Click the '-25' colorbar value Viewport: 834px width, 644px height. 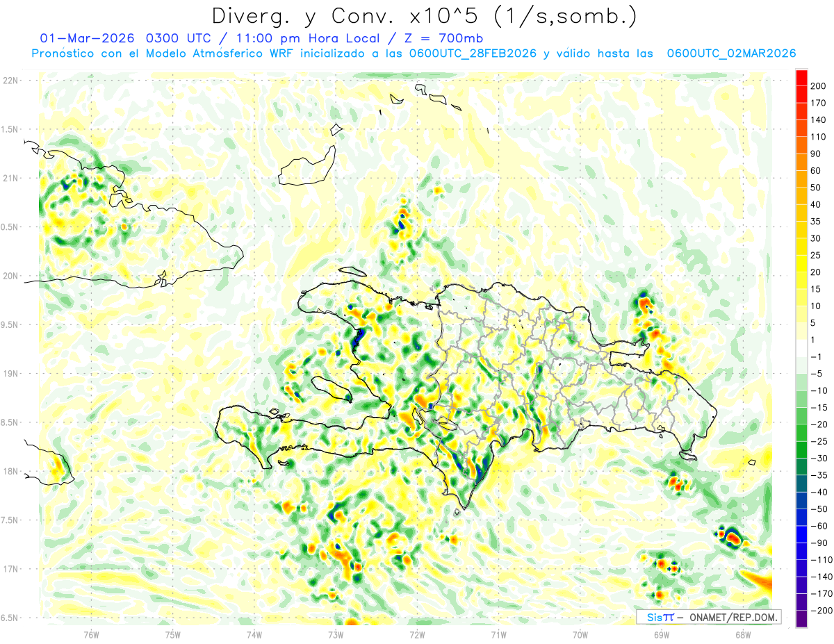click(x=818, y=441)
